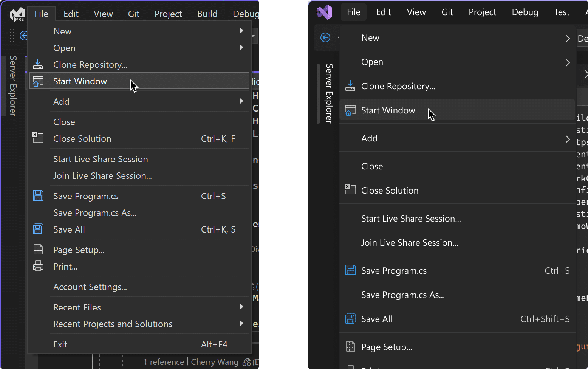Click the Visual Studio Preview logo
588x369 pixels.
click(x=17, y=14)
